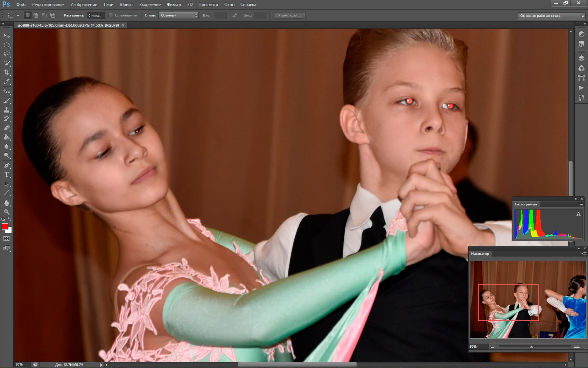This screenshot has width=588, height=368.
Task: Select the Pen tool
Action: pos(7,165)
